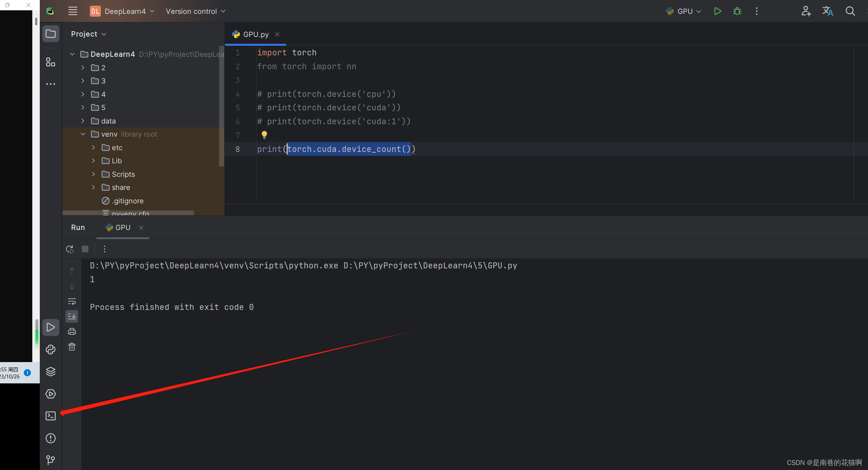Rerun the GPU script in Run panel

[x=70, y=249]
